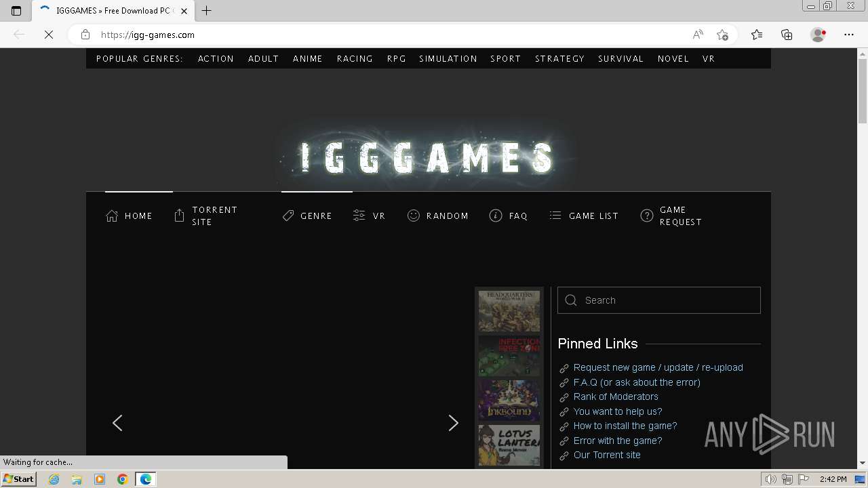Open Internet Explorer from taskbar

tap(54, 479)
